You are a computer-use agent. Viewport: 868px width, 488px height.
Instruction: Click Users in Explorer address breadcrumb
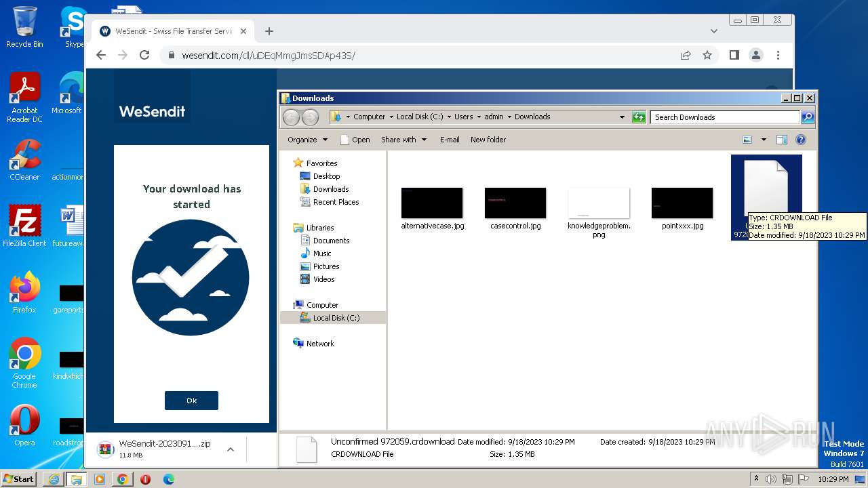tap(463, 117)
